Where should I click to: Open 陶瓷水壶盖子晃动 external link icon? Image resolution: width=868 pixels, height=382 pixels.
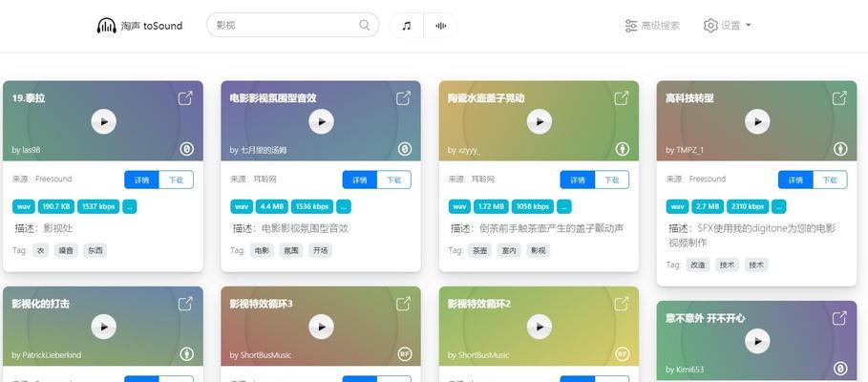tap(622, 98)
